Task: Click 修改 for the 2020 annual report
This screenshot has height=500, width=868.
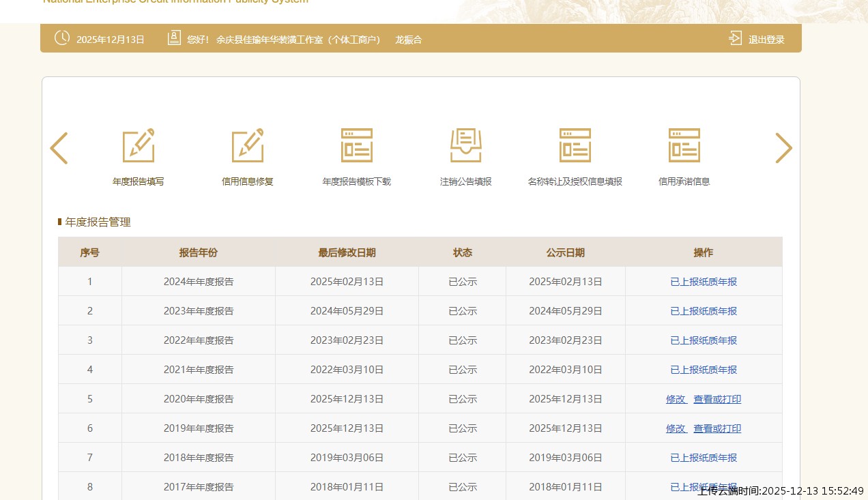Action: [676, 399]
